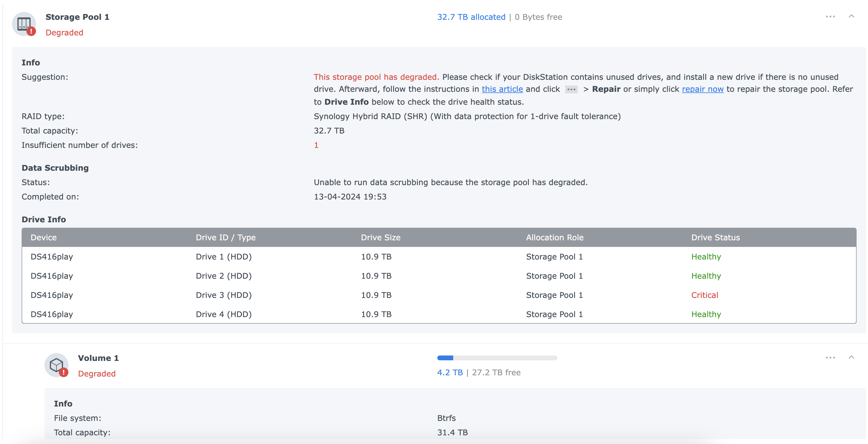
Task: Click the 4.2 TB usage link
Action: (x=450, y=372)
